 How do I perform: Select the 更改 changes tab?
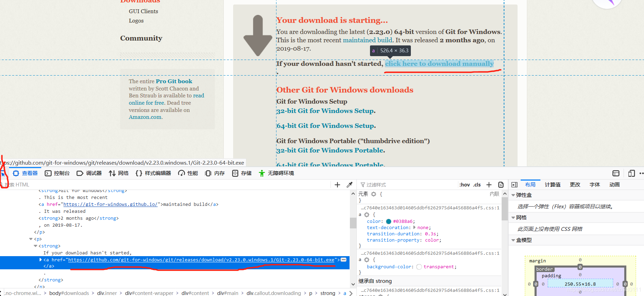(x=575, y=185)
